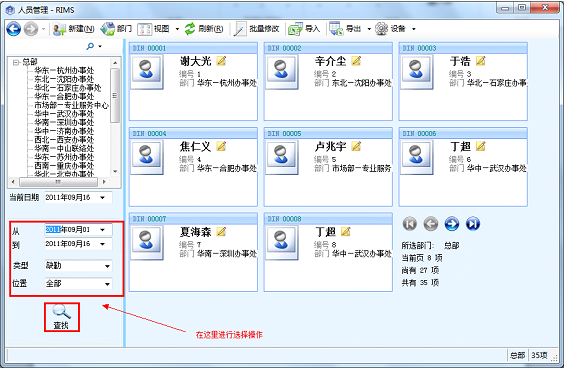
Task: Click the 批量修改 batch edit icon
Action: click(x=240, y=29)
